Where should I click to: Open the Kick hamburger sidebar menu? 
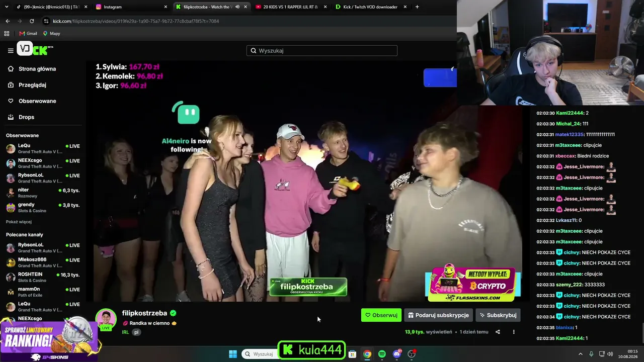11,50
